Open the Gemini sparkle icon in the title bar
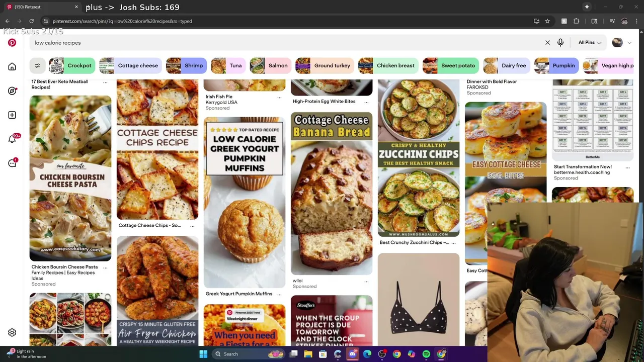The height and width of the screenshot is (362, 644). click(x=587, y=7)
